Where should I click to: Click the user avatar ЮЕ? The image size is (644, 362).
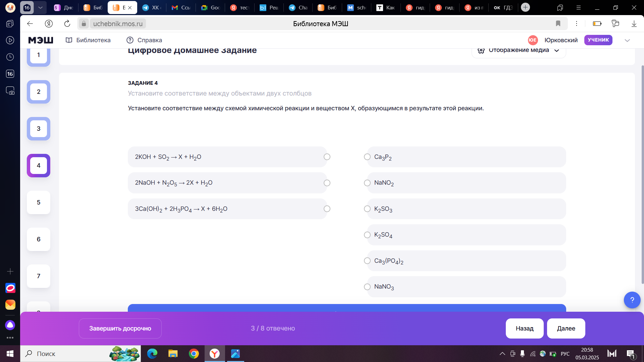pos(533,40)
